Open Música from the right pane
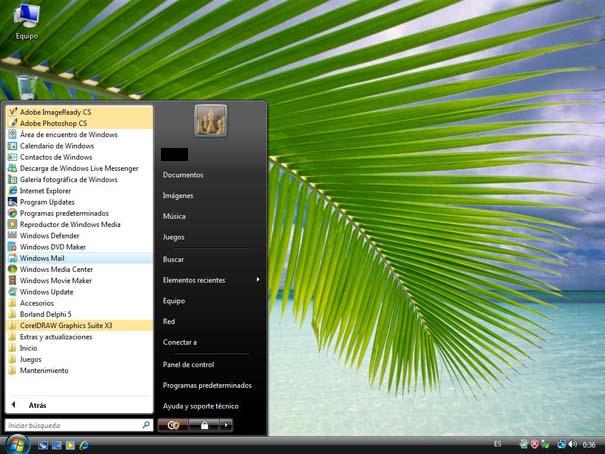 tap(174, 216)
